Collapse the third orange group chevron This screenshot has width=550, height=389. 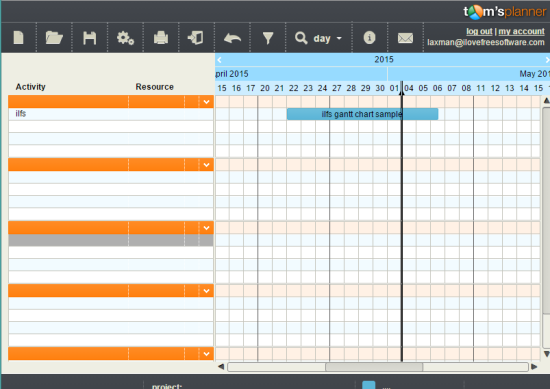tap(206, 228)
